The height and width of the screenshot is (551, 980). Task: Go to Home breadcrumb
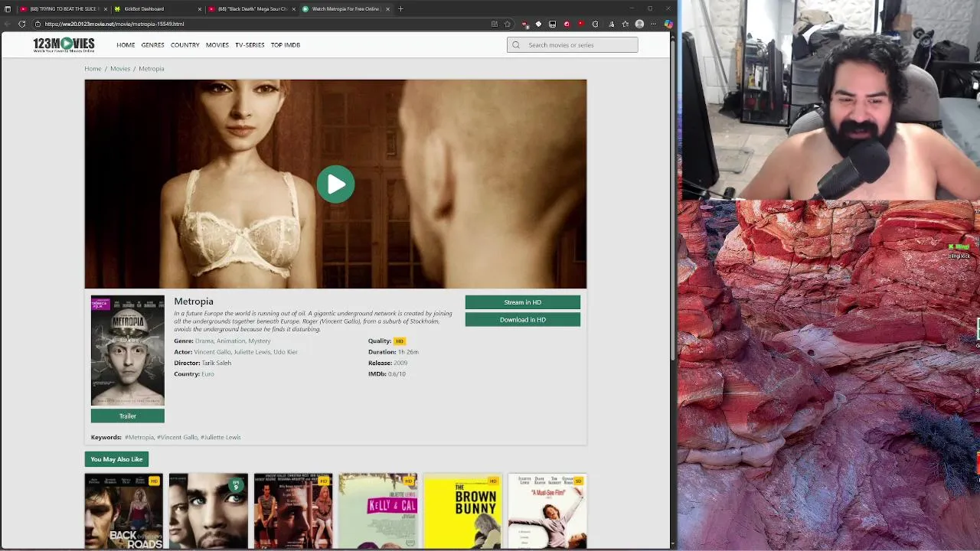[93, 69]
